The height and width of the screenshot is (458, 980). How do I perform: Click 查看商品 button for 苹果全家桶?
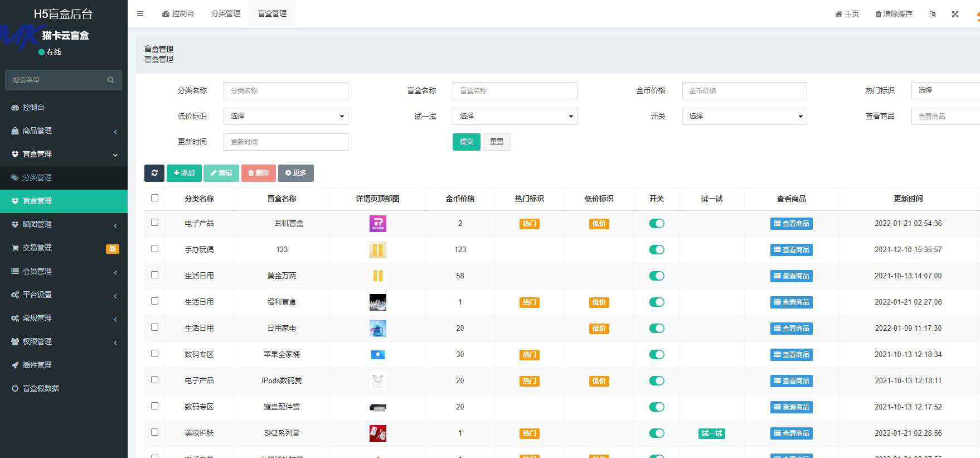coord(792,355)
